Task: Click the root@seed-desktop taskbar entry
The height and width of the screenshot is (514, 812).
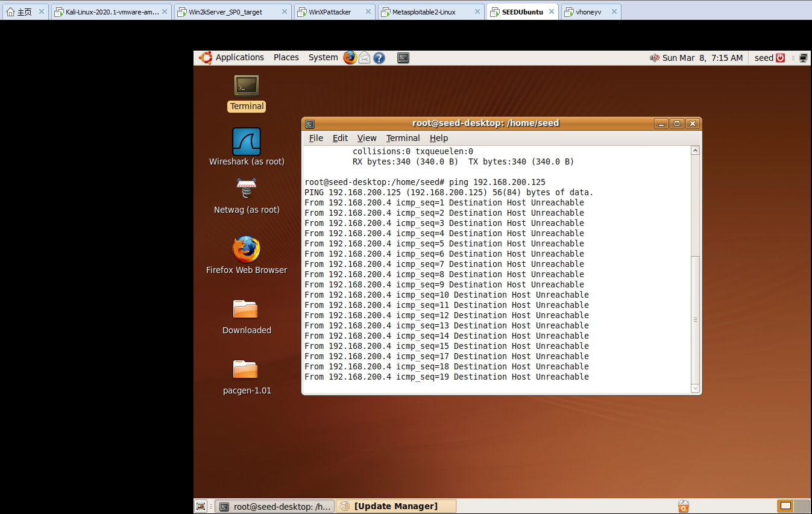Action: point(274,506)
